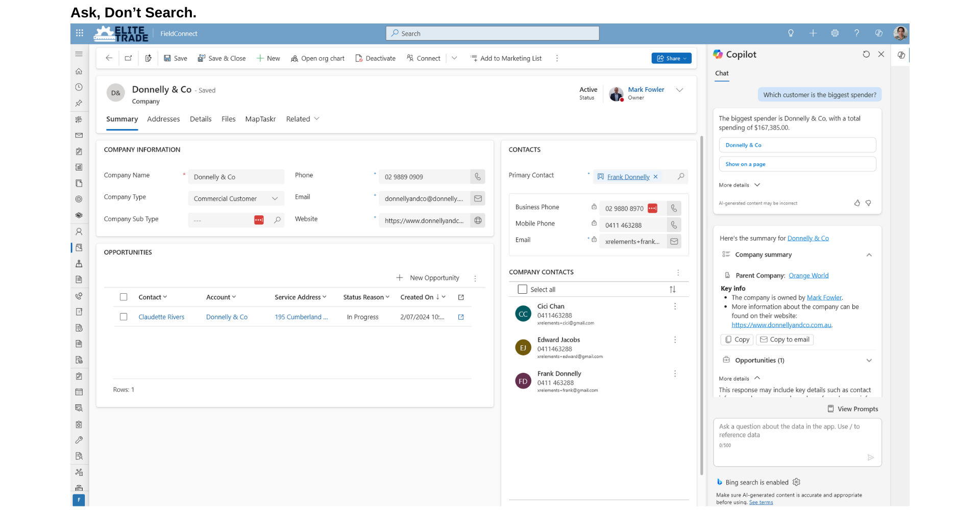Image resolution: width=980 pixels, height=510 pixels.
Task: Click in the global Search box
Action: [493, 33]
